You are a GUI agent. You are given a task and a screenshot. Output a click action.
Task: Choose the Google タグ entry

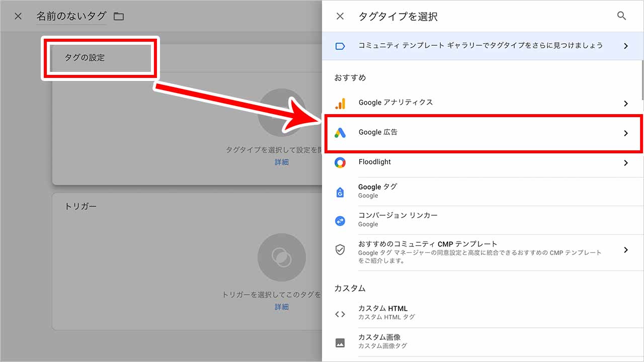pyautogui.click(x=483, y=191)
